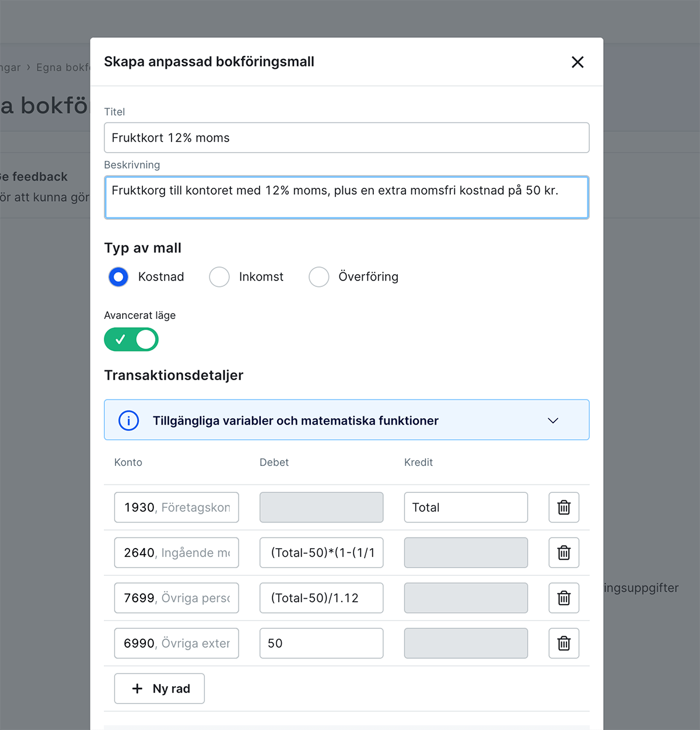Close the bokföringsmall dialog

point(577,62)
